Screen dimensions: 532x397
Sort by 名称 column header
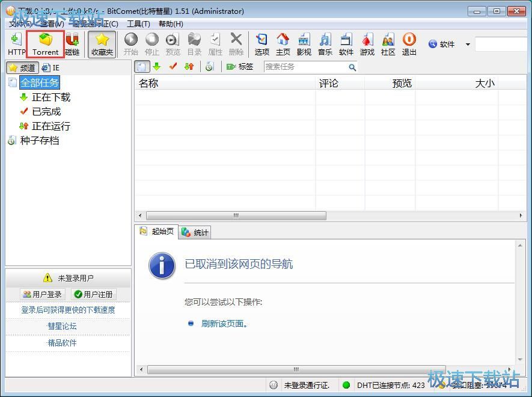click(x=225, y=83)
